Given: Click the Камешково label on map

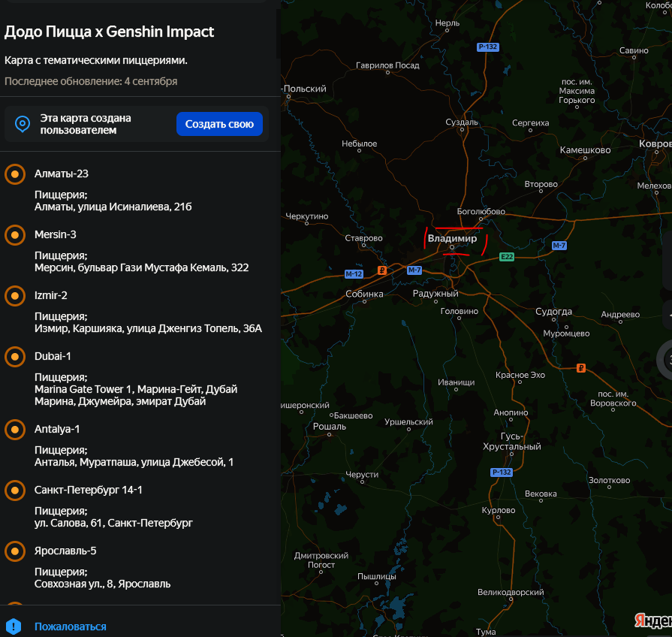Looking at the screenshot, I should click(x=585, y=150).
